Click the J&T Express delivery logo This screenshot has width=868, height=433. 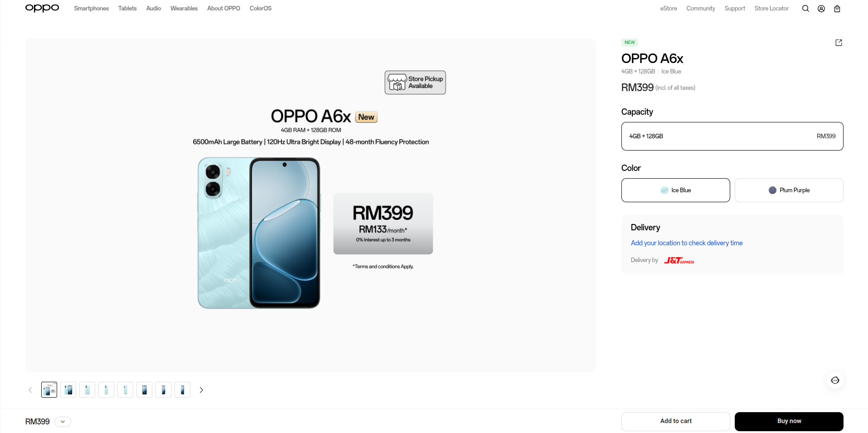(x=679, y=260)
